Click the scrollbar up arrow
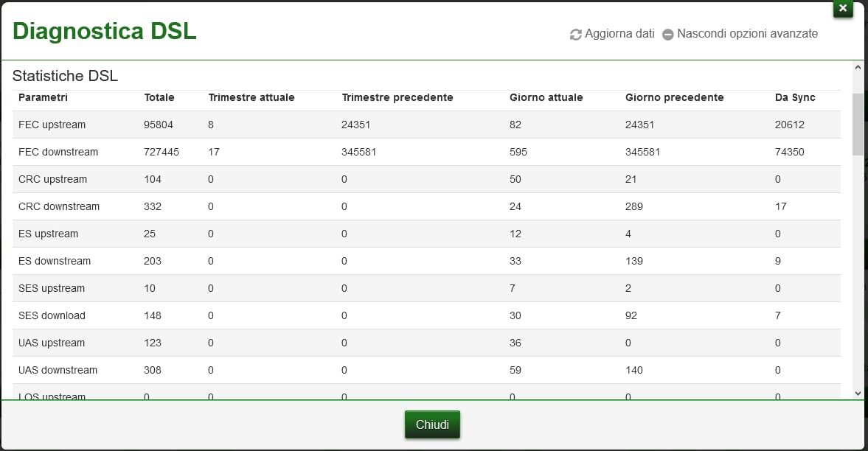 (x=858, y=68)
